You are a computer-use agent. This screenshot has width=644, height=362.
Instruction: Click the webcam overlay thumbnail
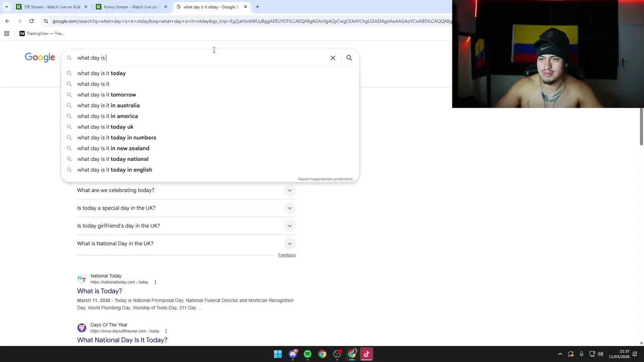[548, 54]
